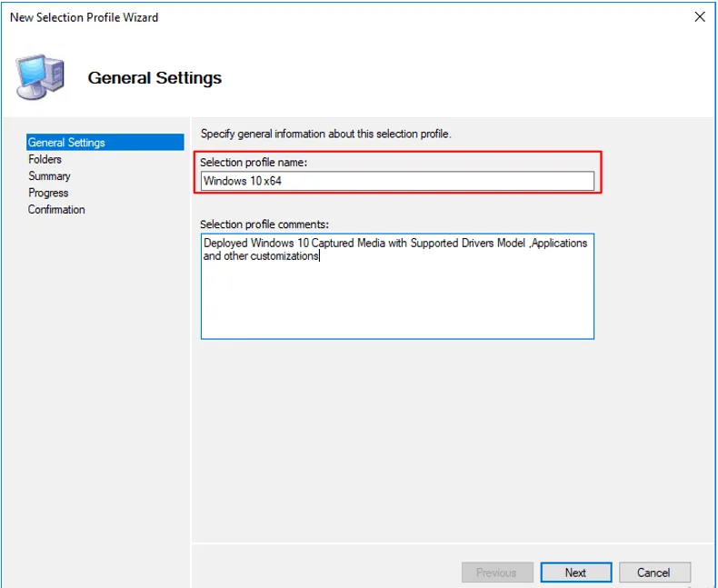Click the Selection profile comments box
This screenshot has width=718, height=588.
[397, 286]
